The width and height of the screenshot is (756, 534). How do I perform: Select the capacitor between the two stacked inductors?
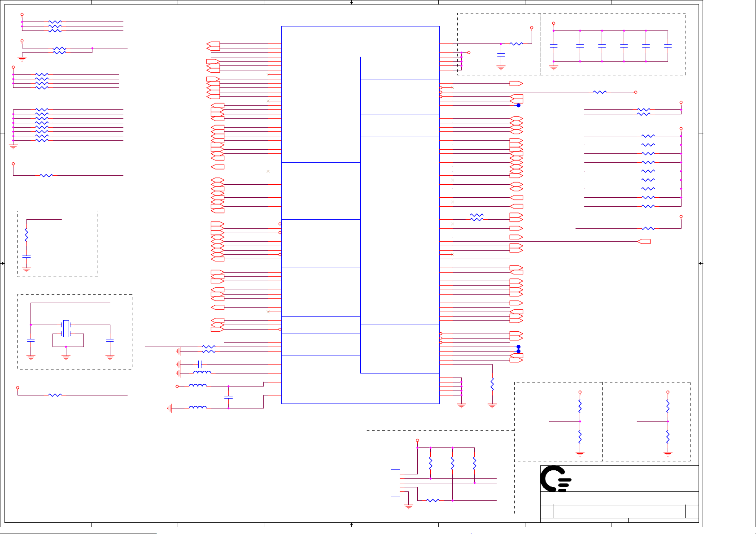(x=228, y=397)
